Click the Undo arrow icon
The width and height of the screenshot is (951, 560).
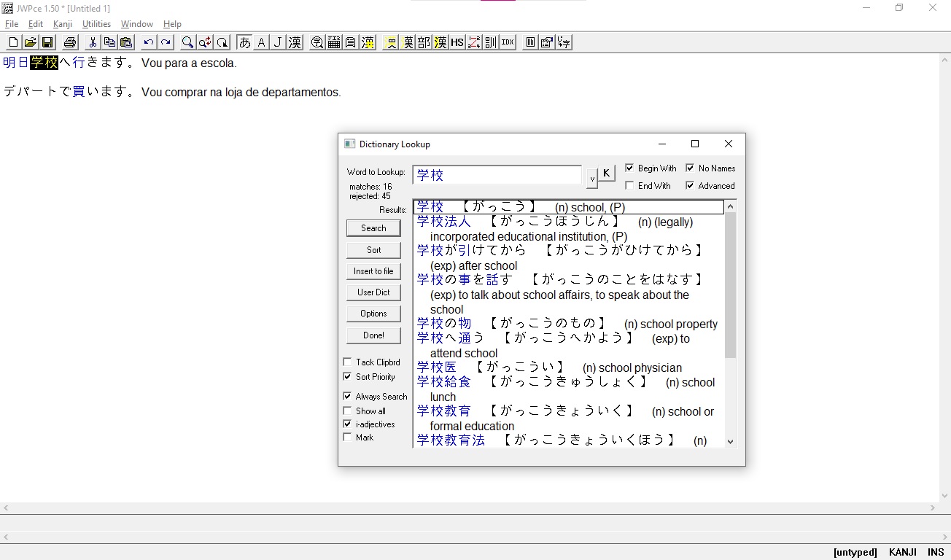pyautogui.click(x=149, y=42)
